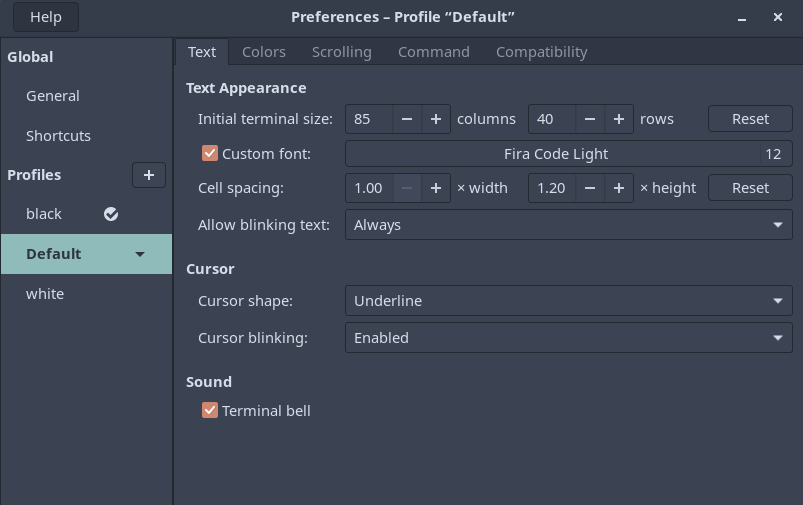Decrease the initial terminal rows value
The height and width of the screenshot is (505, 803).
[x=590, y=119]
